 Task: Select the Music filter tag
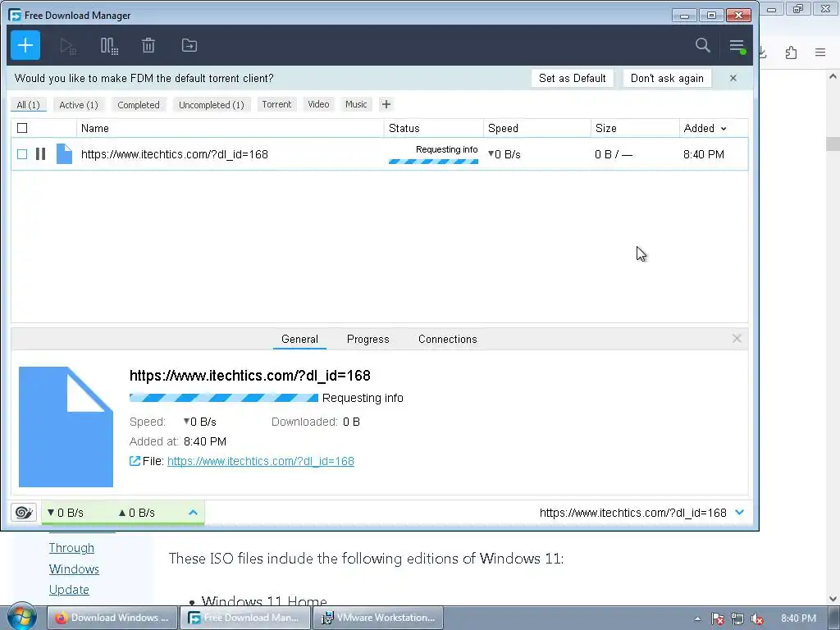coord(356,104)
